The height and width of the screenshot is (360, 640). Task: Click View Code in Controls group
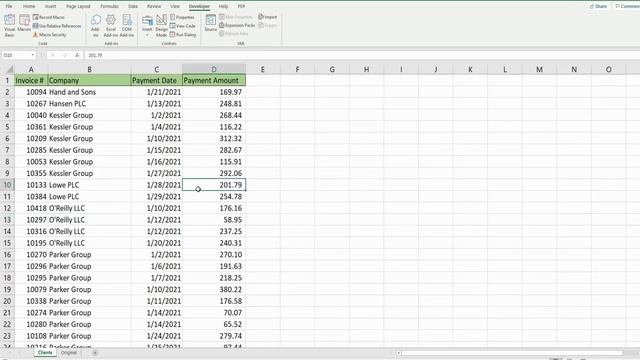[x=182, y=26]
